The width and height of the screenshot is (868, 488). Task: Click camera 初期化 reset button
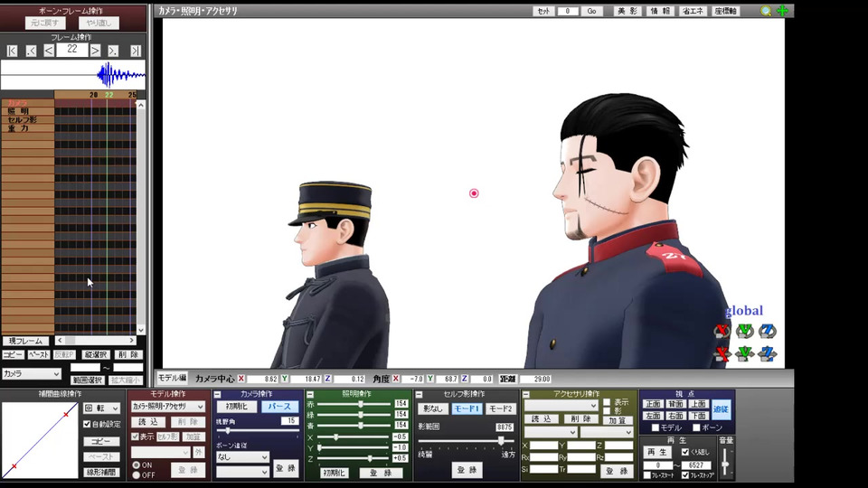point(236,407)
